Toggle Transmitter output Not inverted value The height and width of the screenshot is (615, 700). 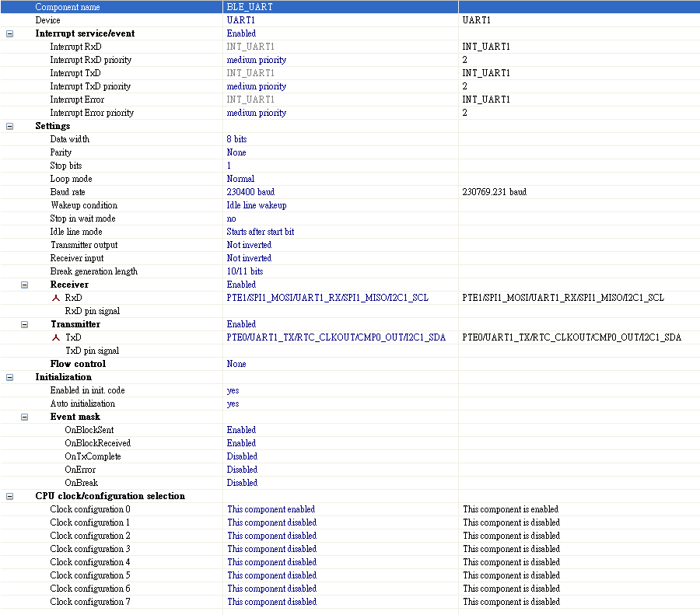pyautogui.click(x=249, y=245)
